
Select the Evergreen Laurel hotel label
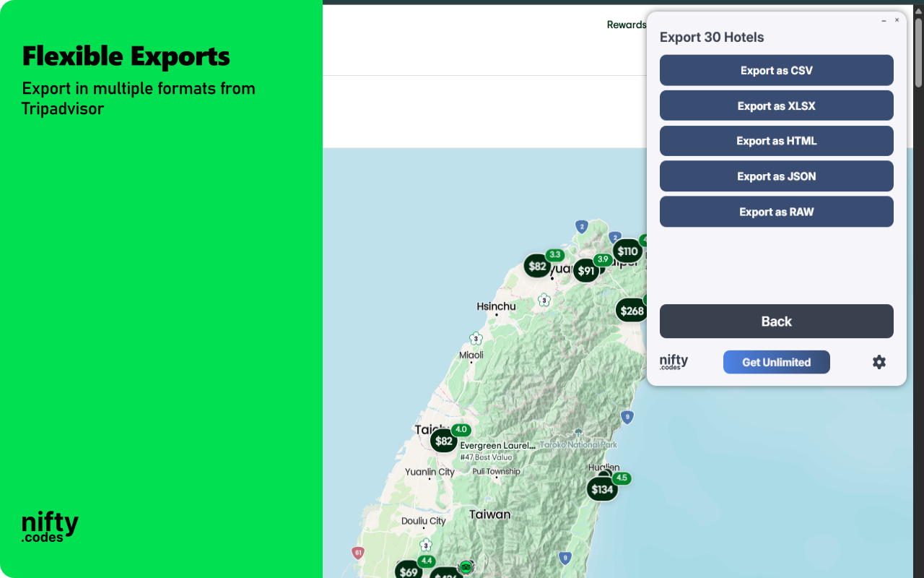click(497, 447)
